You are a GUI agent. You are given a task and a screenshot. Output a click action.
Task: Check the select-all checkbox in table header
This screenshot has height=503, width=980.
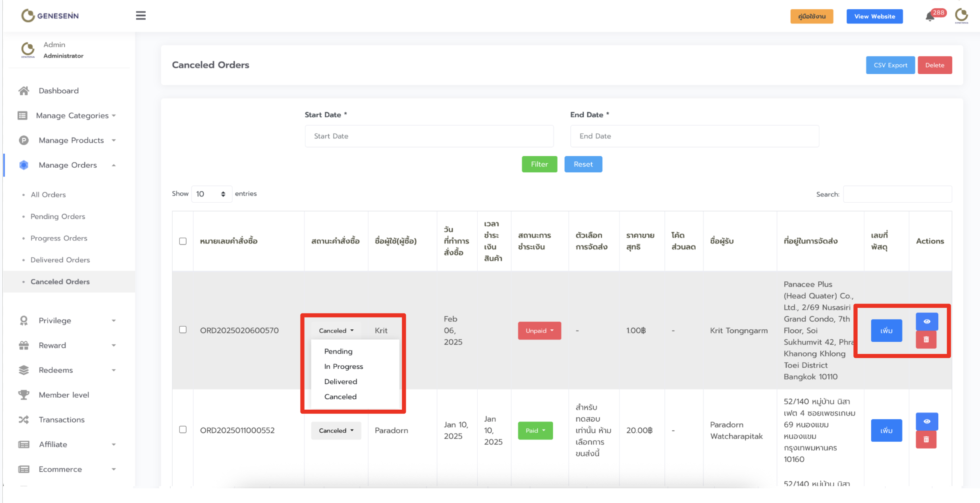183,241
